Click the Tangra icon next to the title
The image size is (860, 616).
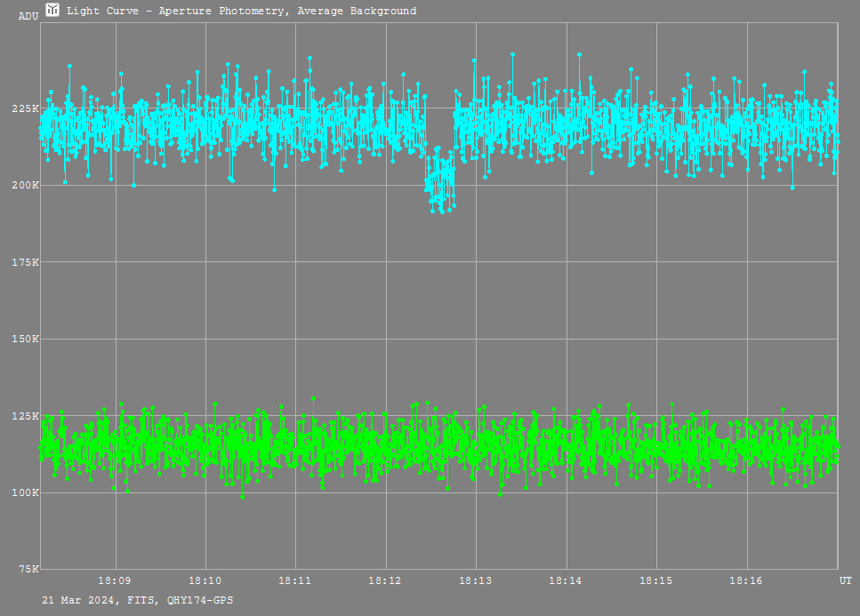point(52,10)
